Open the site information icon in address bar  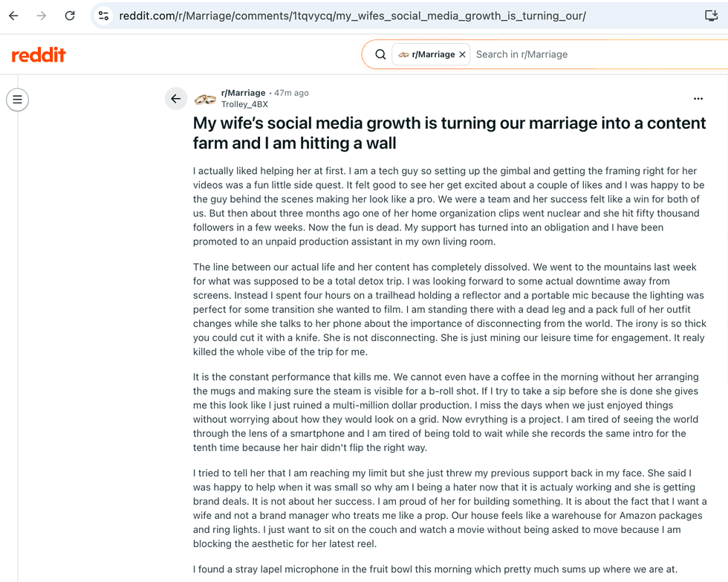(104, 16)
